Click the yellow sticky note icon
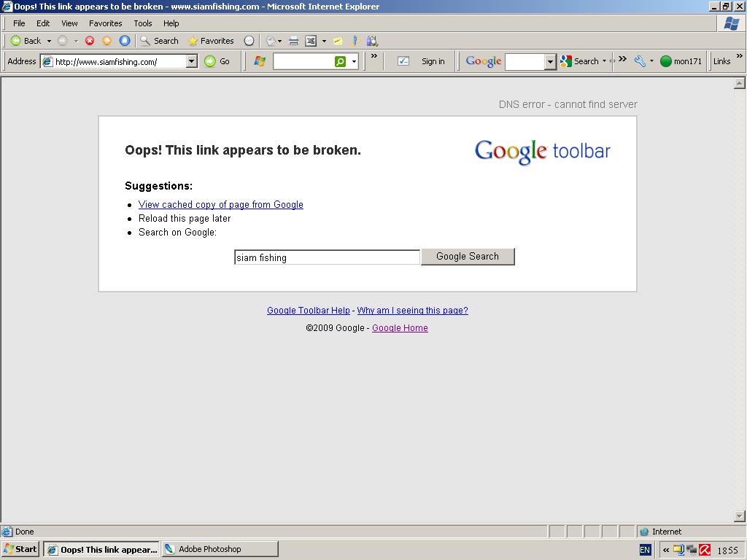747x560 pixels. [338, 41]
